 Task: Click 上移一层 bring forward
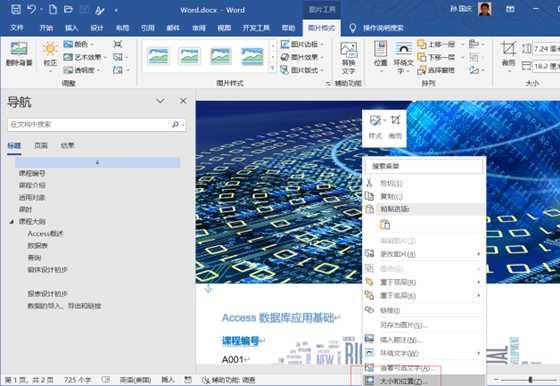click(436, 44)
